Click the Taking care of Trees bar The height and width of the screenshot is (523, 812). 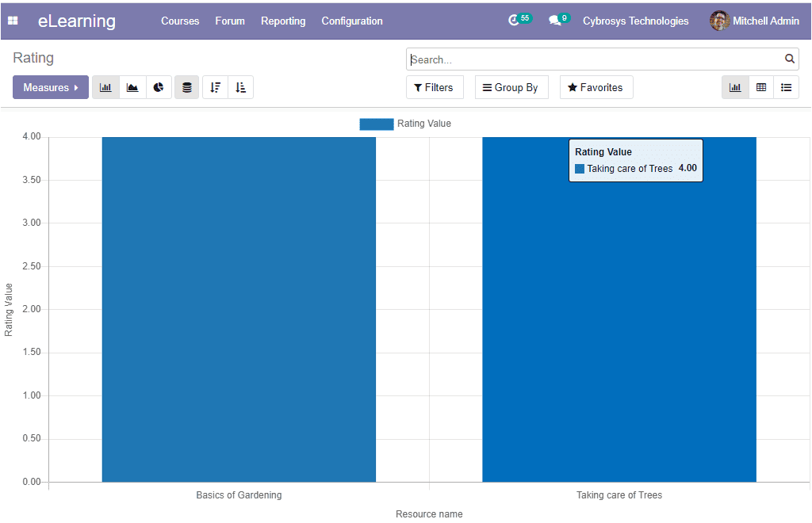pos(619,309)
